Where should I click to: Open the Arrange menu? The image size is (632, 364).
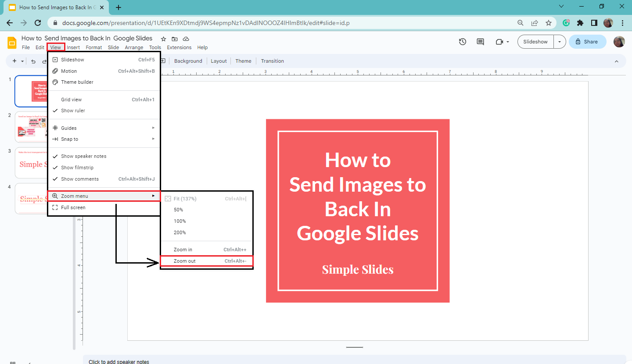coord(134,47)
